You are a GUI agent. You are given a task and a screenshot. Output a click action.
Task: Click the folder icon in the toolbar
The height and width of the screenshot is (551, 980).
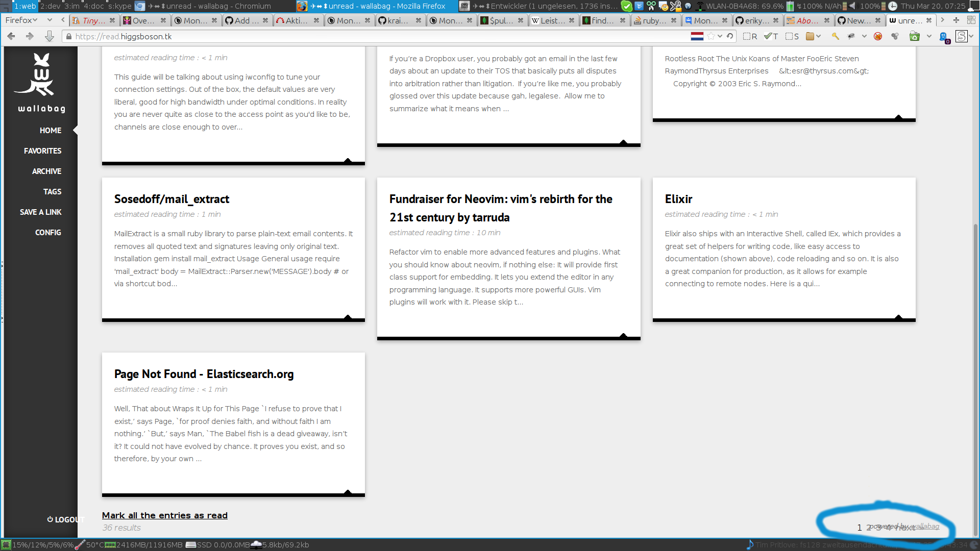click(810, 36)
